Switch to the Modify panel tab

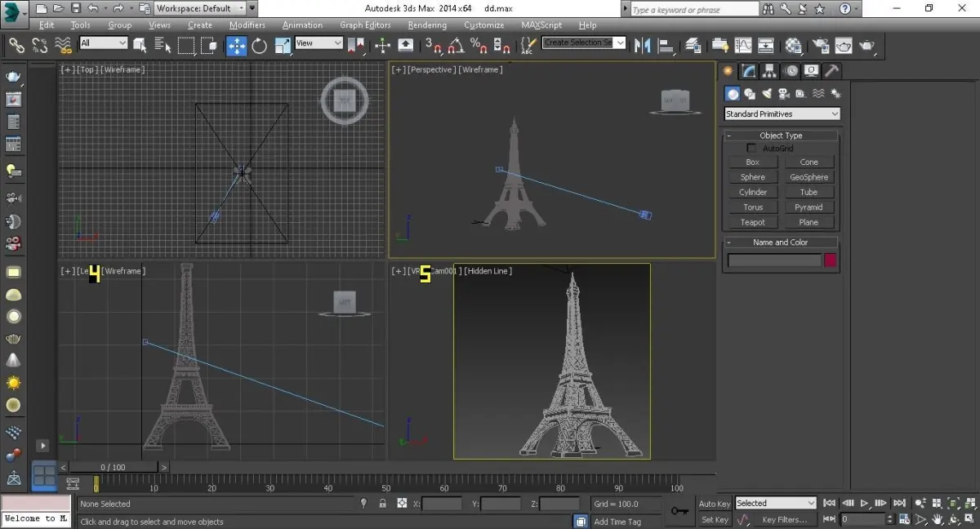(748, 71)
